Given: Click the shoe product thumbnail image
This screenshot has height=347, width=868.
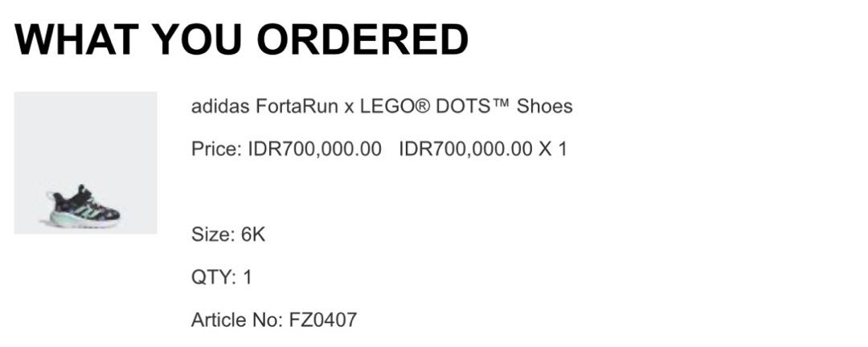Looking at the screenshot, I should [x=85, y=163].
